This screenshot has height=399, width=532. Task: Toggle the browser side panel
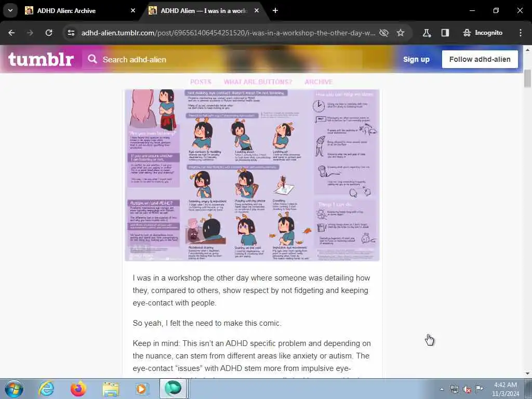(445, 33)
